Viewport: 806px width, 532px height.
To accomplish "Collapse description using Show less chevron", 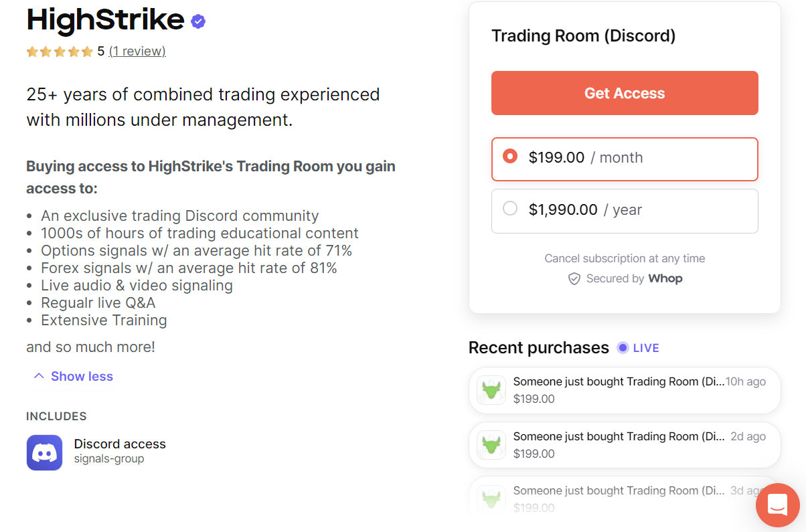I will (x=39, y=375).
